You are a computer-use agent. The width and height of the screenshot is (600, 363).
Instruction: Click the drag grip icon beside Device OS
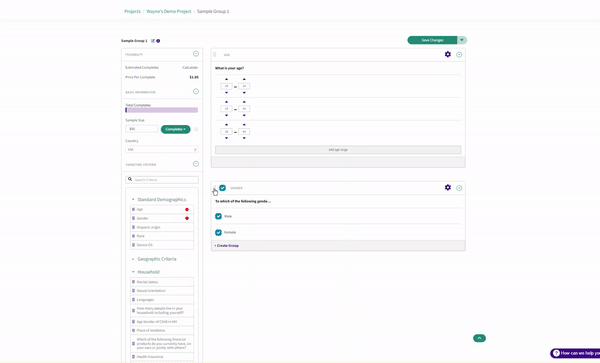(133, 245)
